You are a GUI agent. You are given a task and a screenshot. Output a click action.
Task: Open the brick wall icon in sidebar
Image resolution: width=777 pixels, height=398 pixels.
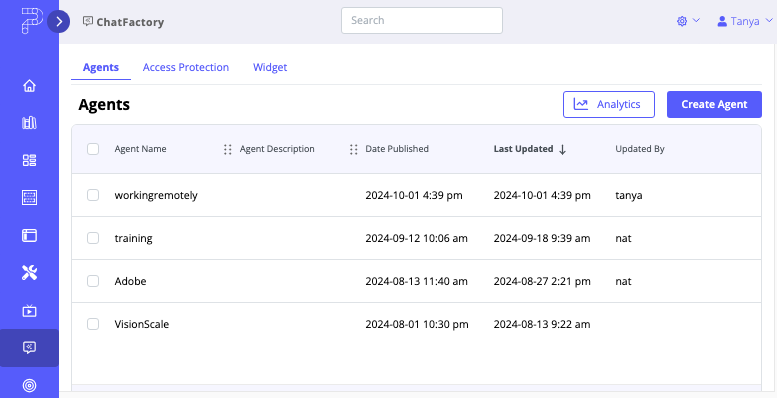(29, 197)
